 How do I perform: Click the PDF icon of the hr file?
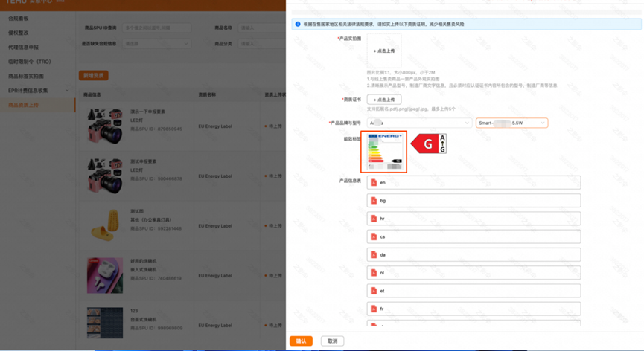373,219
